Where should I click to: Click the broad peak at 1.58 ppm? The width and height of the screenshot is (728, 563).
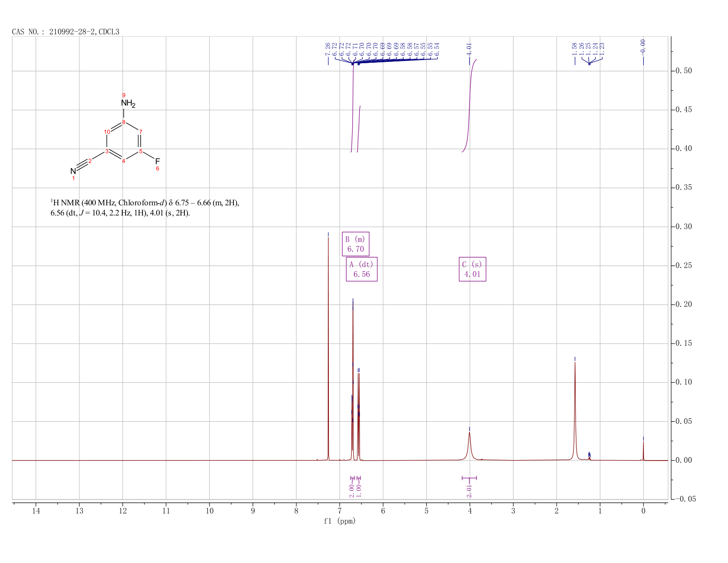[575, 411]
